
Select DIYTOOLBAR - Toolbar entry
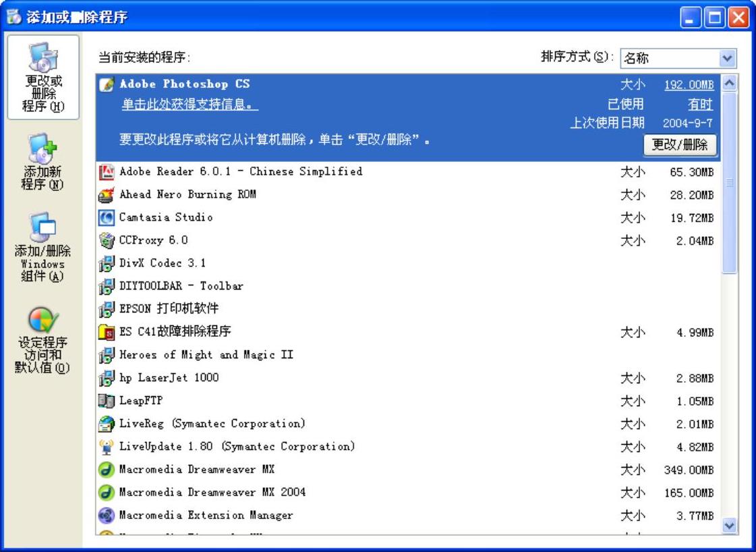point(408,286)
